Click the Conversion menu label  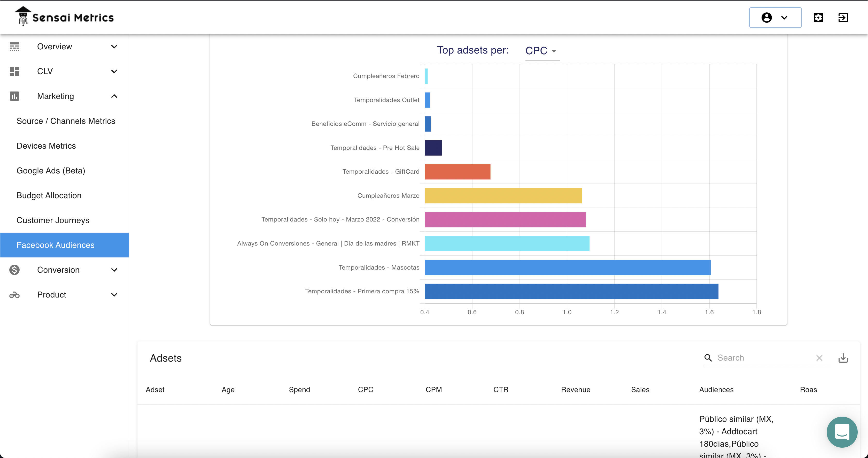point(58,270)
